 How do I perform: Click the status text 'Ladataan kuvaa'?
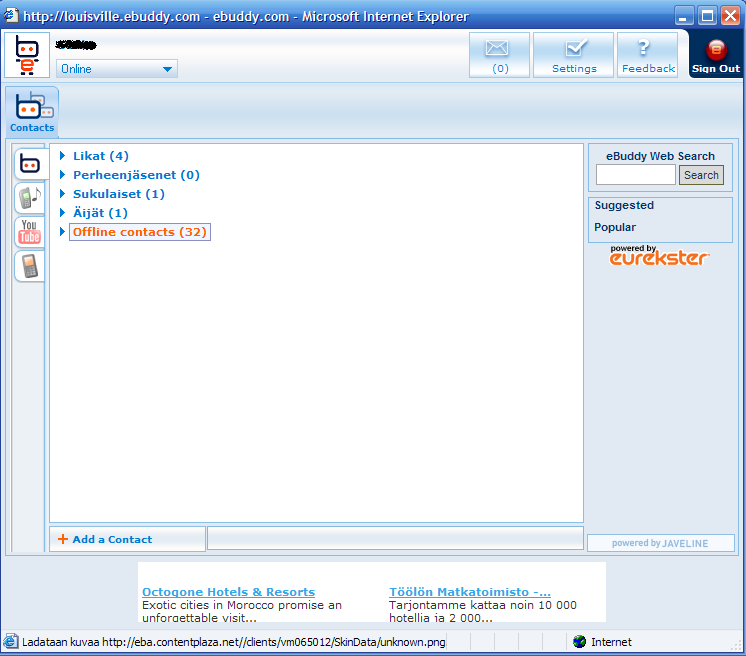(60, 642)
